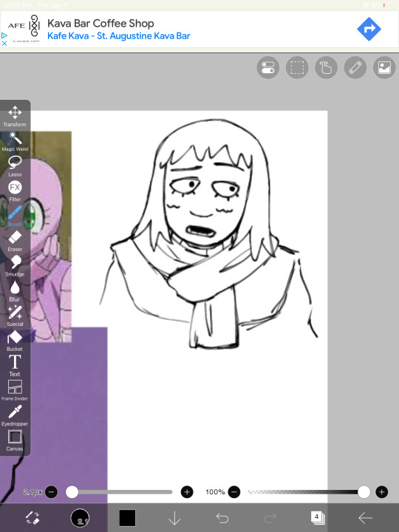Open the reference image icon at top
This screenshot has height=532, width=399.
click(384, 67)
